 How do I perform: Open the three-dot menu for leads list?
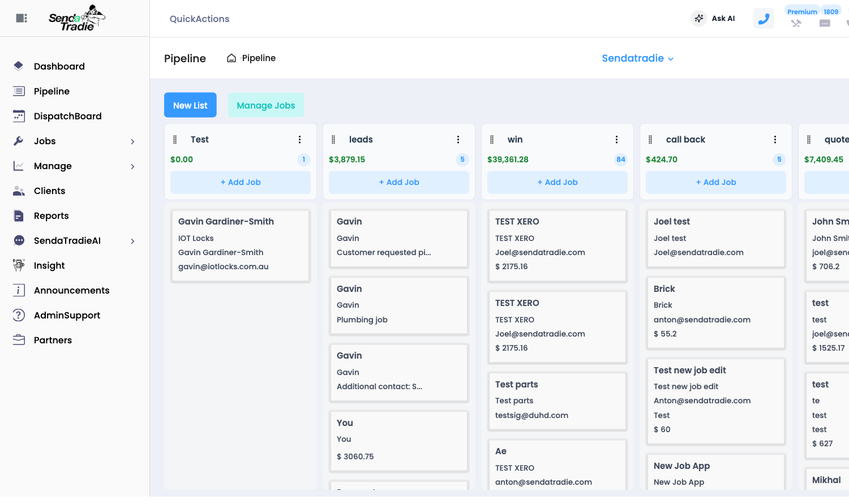[x=458, y=140]
